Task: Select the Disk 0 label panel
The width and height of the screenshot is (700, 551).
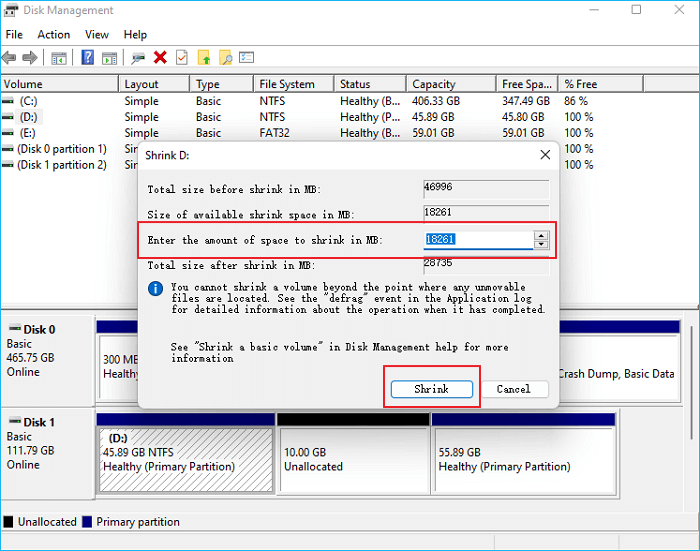Action: (47, 360)
